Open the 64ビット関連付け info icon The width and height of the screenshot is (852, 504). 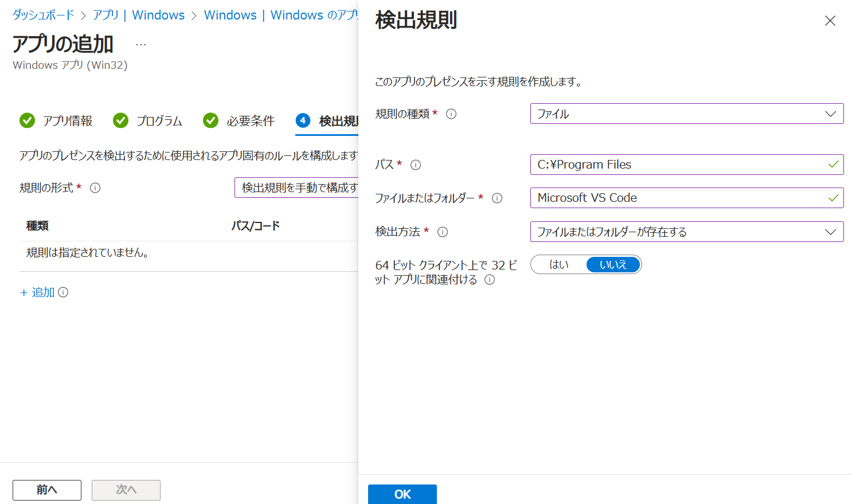pyautogui.click(x=489, y=280)
